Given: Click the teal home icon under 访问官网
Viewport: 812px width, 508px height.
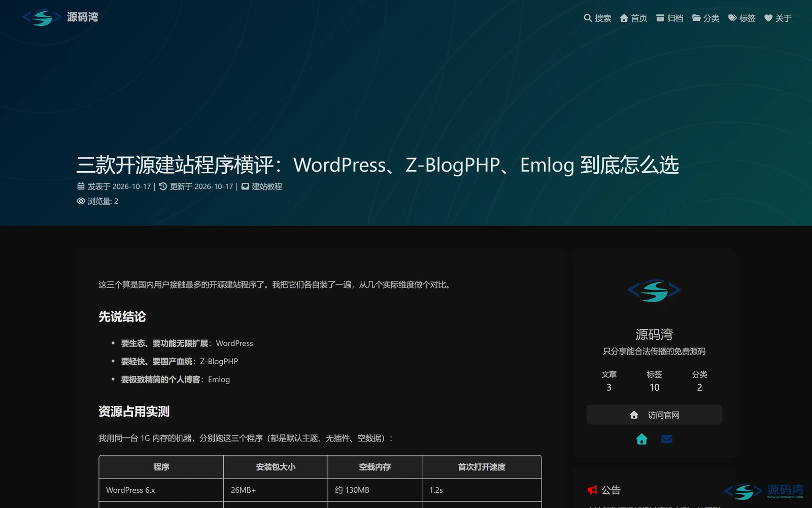Looking at the screenshot, I should (x=641, y=439).
